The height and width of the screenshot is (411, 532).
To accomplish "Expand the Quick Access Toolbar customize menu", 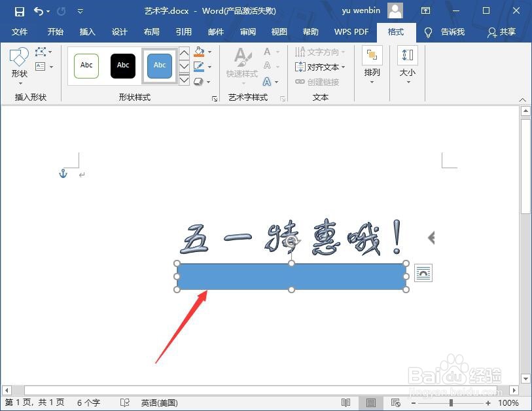I will point(80,10).
